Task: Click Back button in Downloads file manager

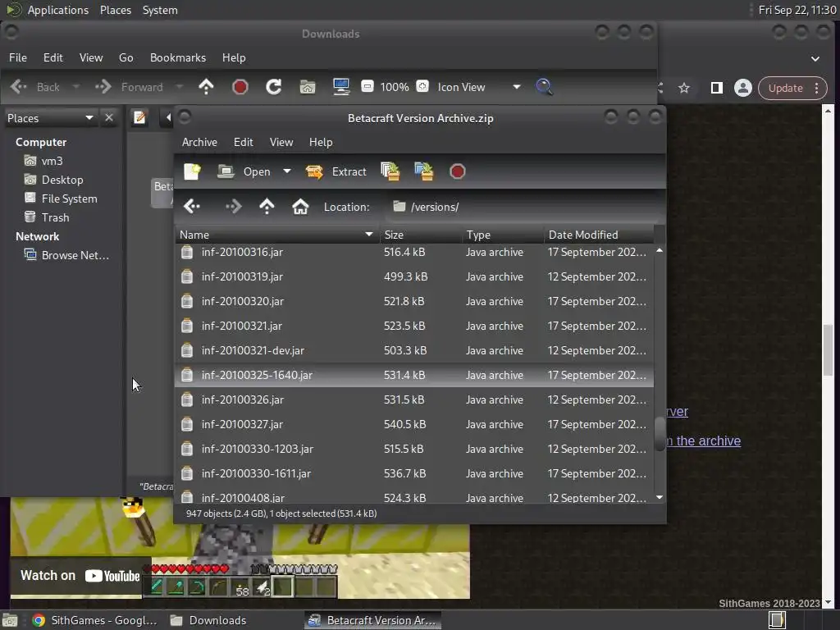Action: tap(34, 87)
